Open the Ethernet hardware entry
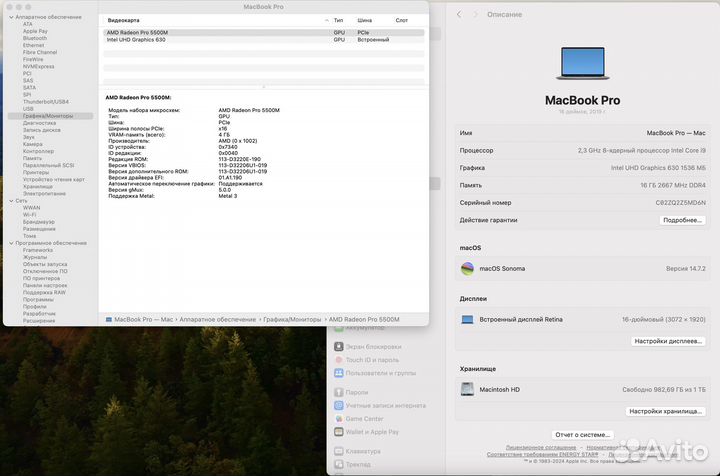Screen dimensions: 720x476 coord(34,45)
